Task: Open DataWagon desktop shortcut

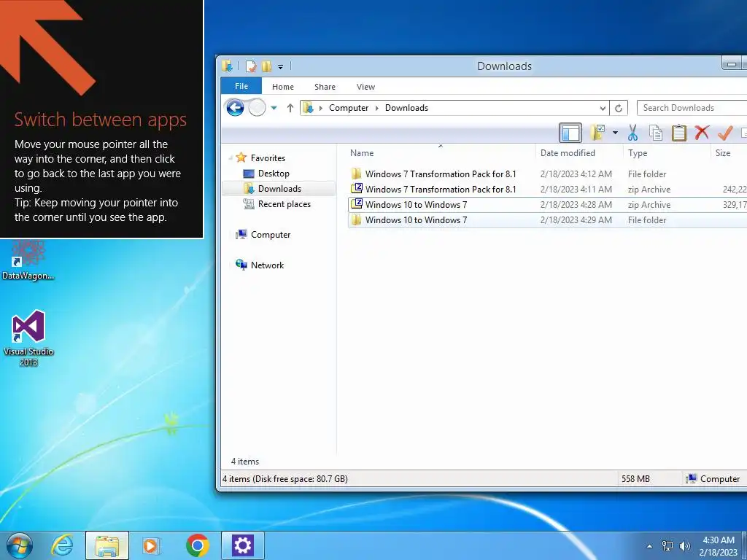Action: point(28,260)
